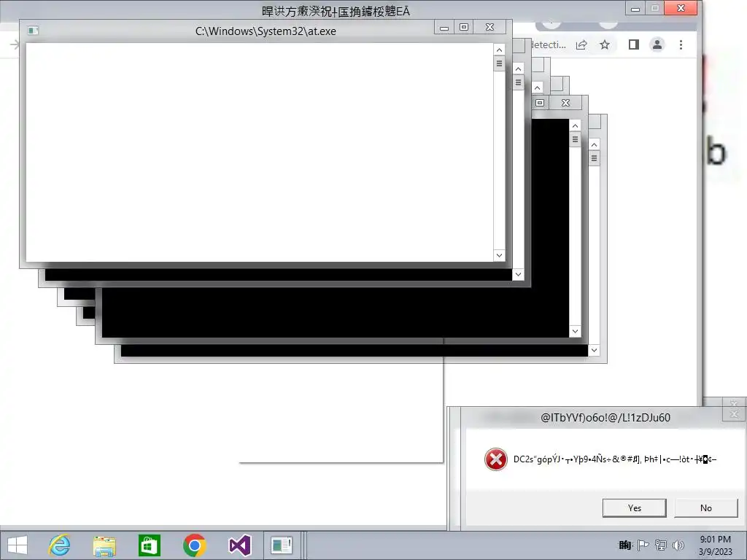Viewport: 747px width, 560px height.
Task: Minimize the front at.exe window
Action: pos(444,27)
